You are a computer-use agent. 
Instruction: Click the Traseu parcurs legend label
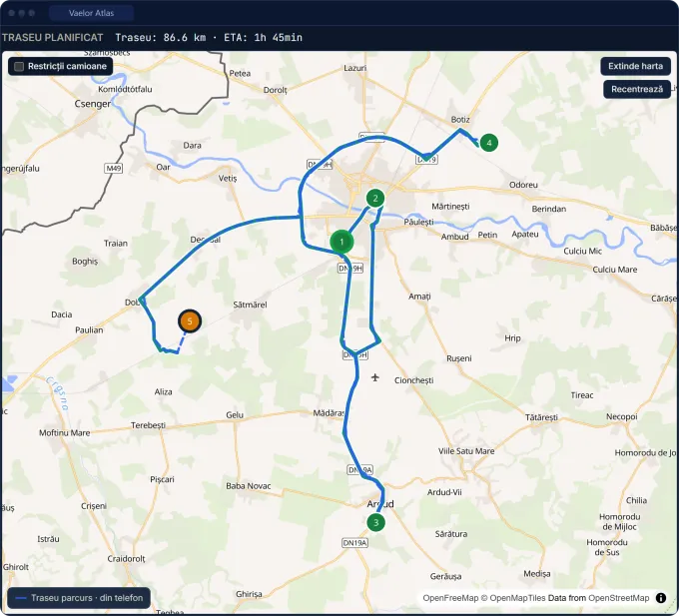(87, 598)
